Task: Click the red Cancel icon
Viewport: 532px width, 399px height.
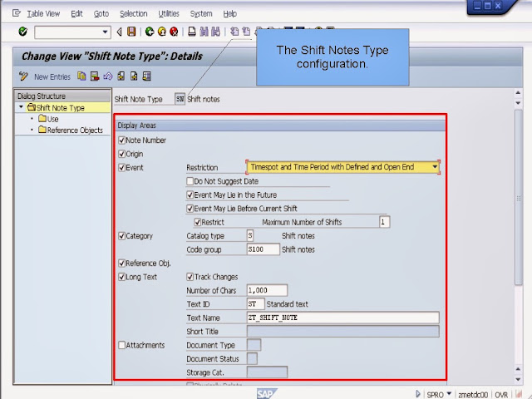Action: coord(174,32)
